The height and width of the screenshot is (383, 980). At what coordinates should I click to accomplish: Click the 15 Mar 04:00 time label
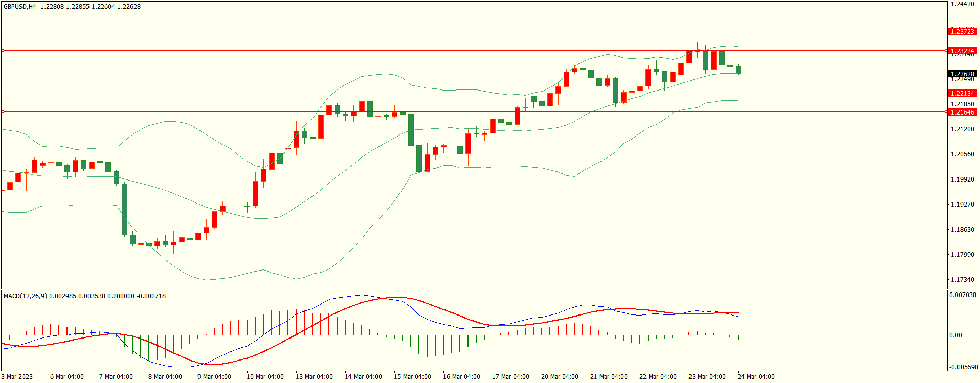point(412,377)
